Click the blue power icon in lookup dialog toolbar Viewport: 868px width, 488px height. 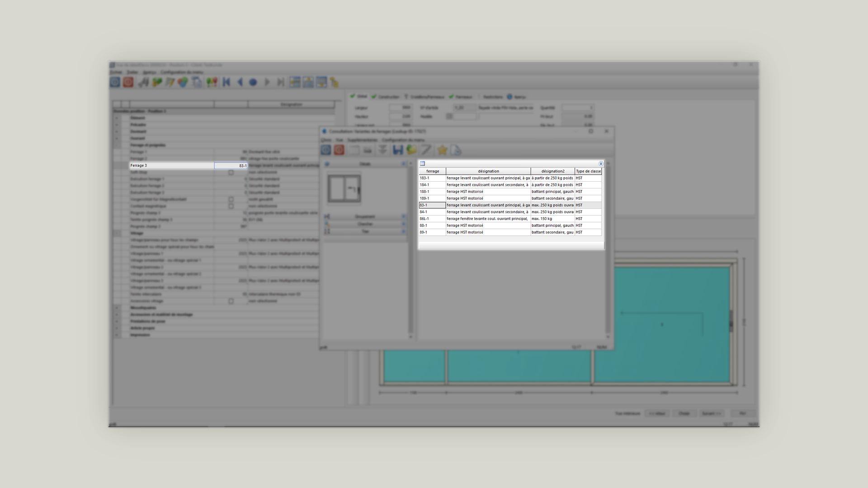[326, 150]
